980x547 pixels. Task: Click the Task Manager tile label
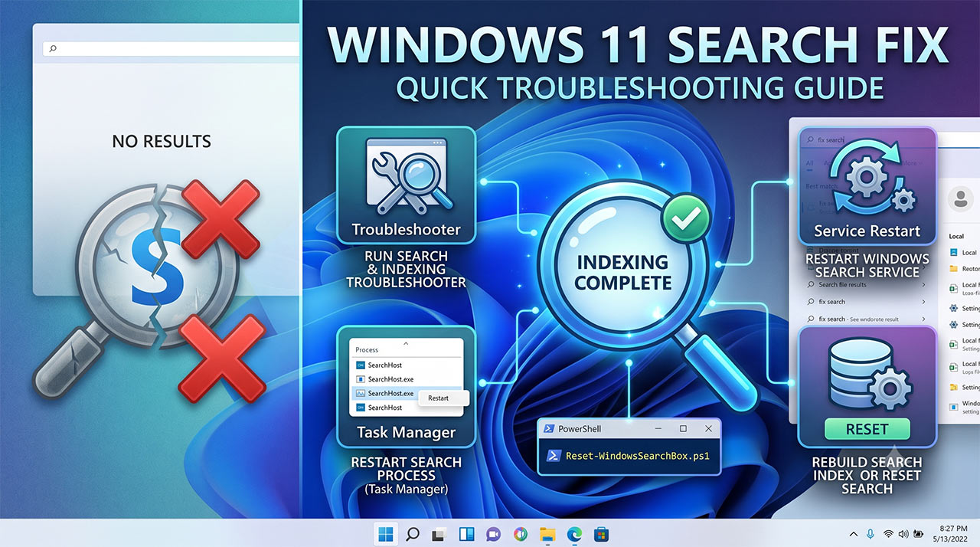[x=407, y=432]
